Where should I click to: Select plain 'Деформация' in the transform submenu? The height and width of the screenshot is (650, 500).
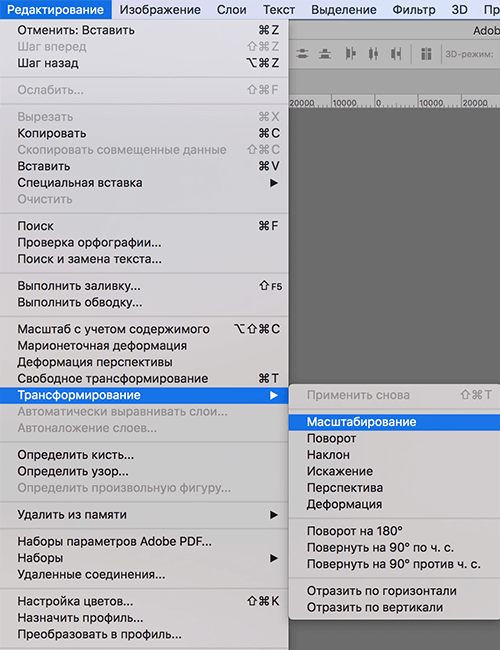[394, 504]
